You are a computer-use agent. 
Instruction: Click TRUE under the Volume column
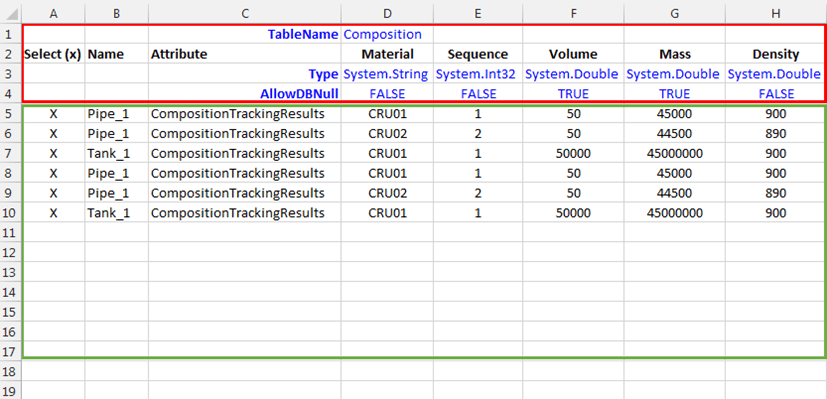(573, 94)
